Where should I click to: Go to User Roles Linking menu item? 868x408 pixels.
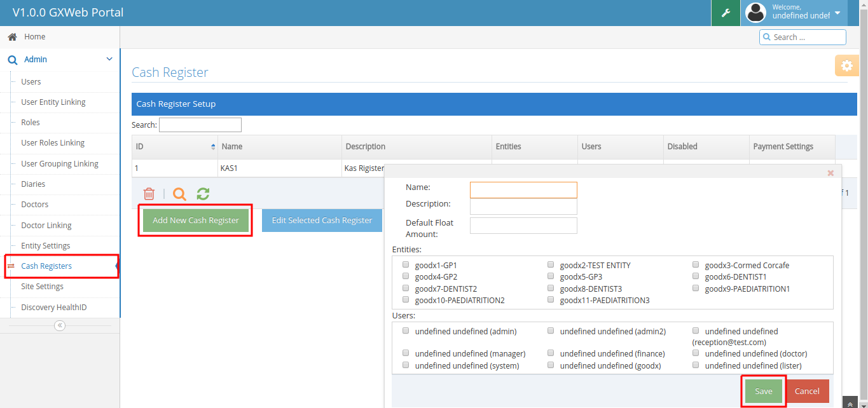click(x=53, y=143)
